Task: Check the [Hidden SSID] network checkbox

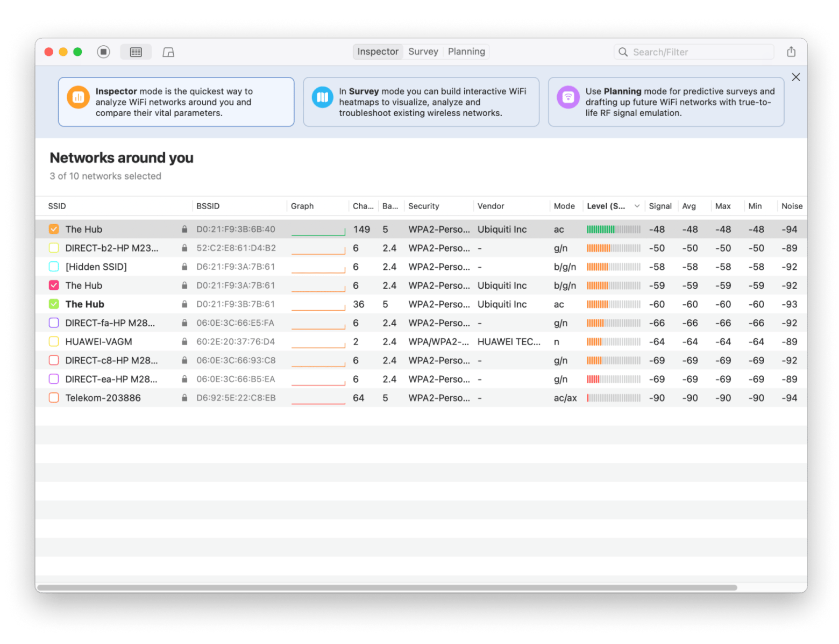Action: [x=54, y=267]
